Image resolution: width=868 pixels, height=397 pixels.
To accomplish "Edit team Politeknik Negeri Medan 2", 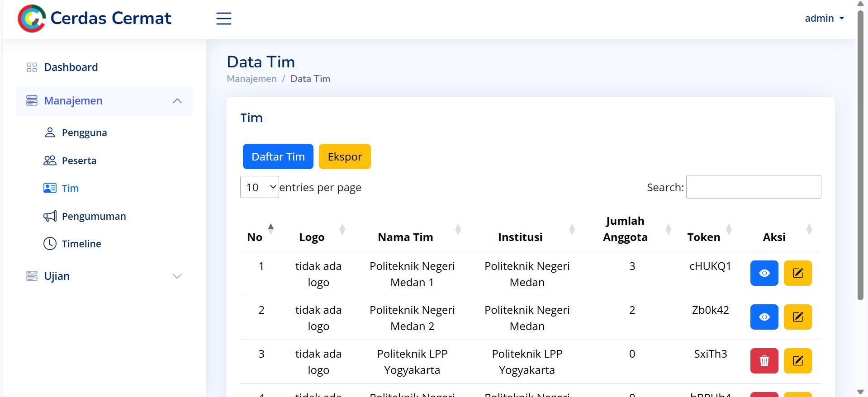I will [x=798, y=317].
